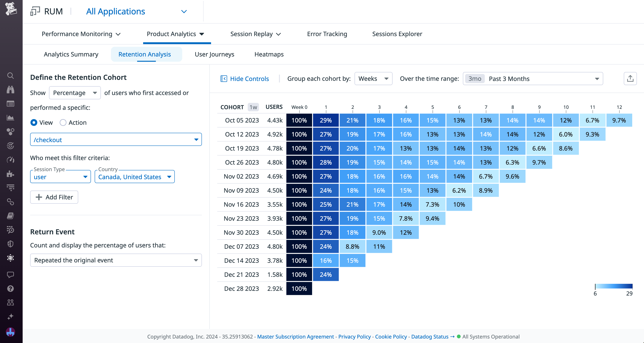Select the Security shield icon

point(10,244)
